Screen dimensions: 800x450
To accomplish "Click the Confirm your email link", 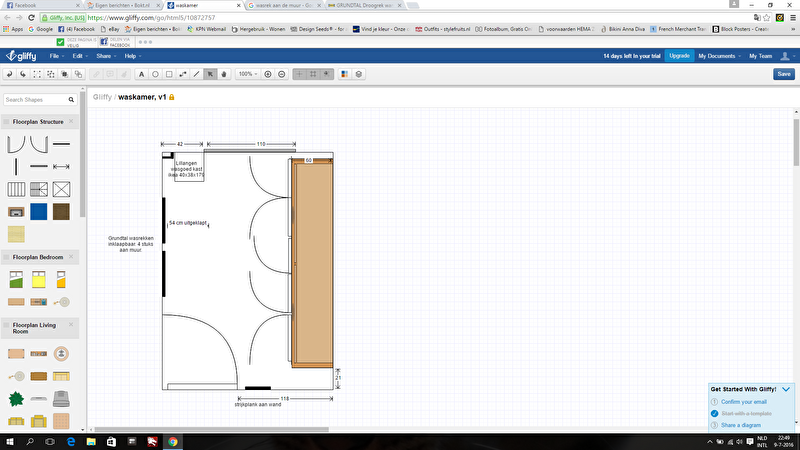I will [x=743, y=402].
